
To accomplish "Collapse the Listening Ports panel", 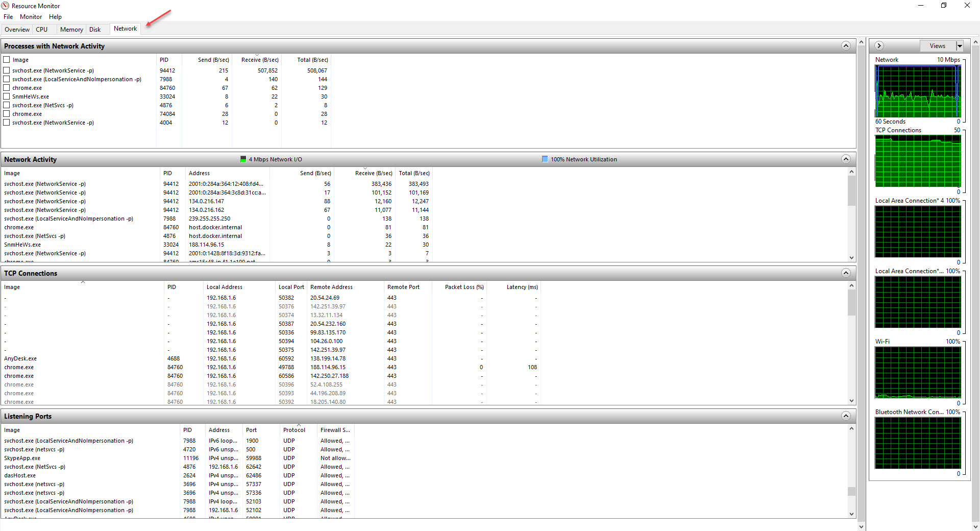I will [x=846, y=416].
